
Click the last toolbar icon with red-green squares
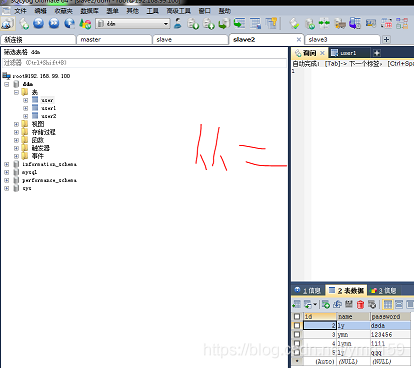pos(402,24)
